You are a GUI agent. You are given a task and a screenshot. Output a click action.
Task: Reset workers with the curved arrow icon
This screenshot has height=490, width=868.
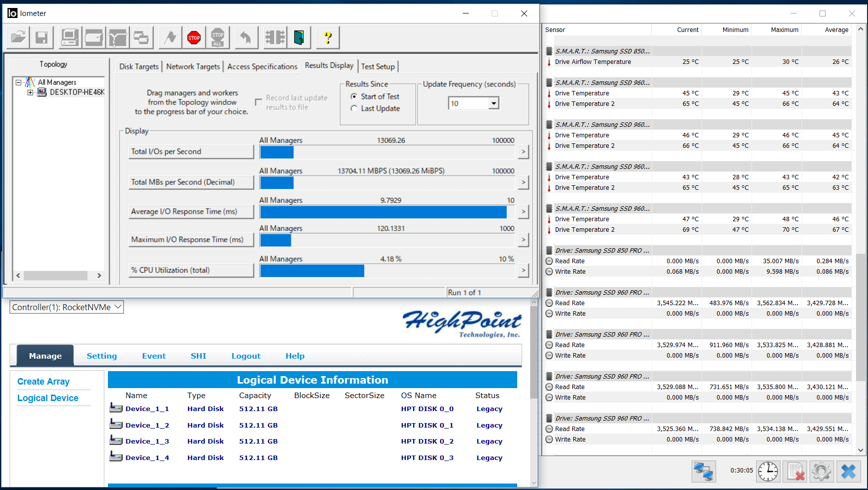pyautogui.click(x=246, y=37)
